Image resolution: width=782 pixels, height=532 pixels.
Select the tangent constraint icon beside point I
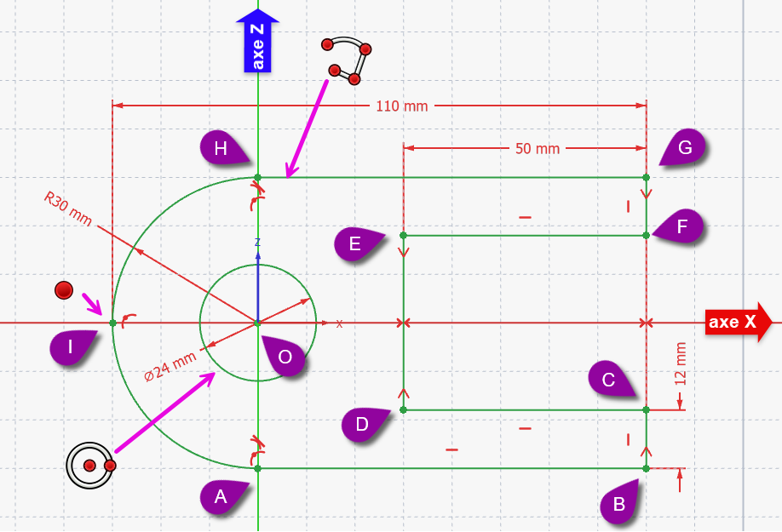[x=128, y=321]
